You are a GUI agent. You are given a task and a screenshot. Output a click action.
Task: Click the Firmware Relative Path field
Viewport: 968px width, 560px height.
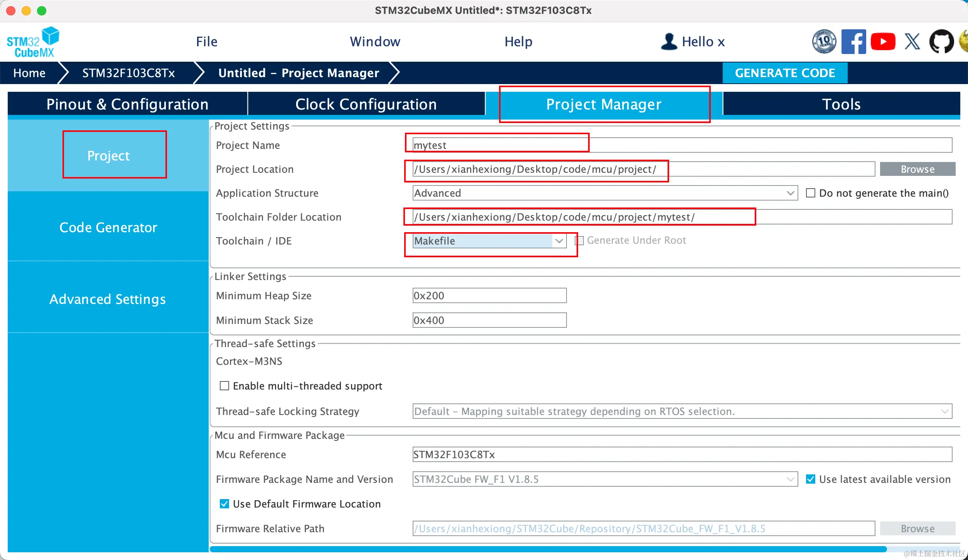coord(644,529)
